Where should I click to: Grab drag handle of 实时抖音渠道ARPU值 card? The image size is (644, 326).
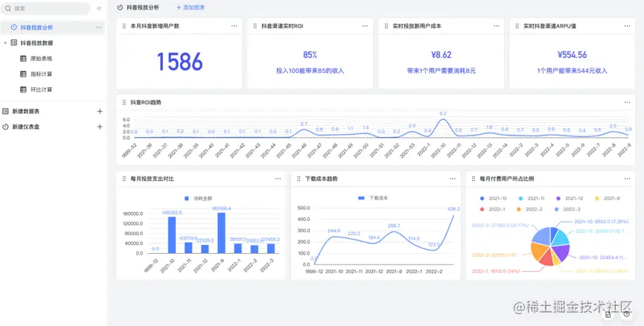tap(517, 26)
